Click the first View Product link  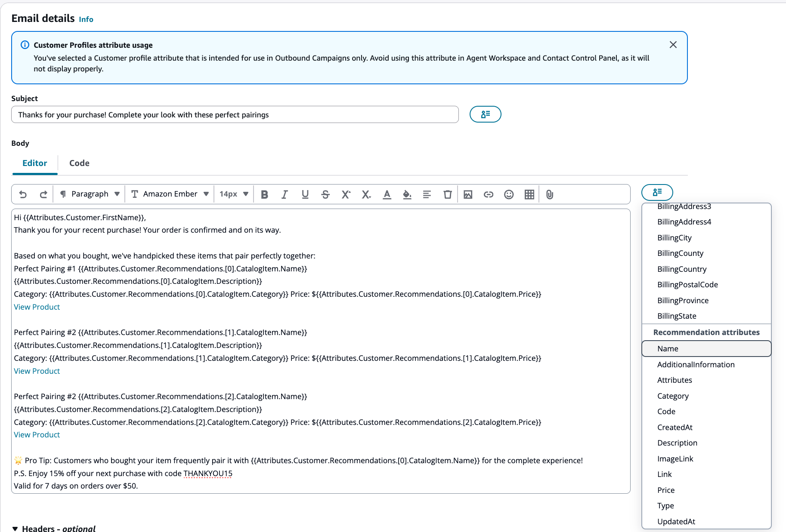tap(37, 307)
